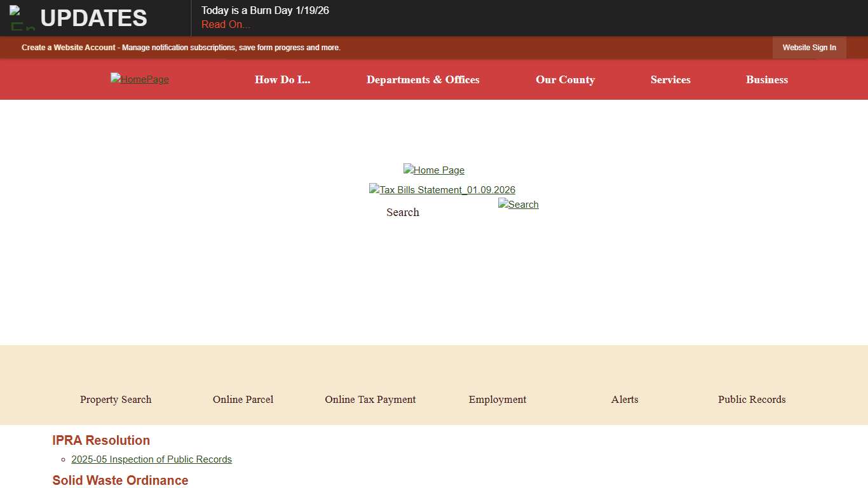Open the Departments & Offices menu
Viewport: 868px width, 488px height.
[423, 79]
